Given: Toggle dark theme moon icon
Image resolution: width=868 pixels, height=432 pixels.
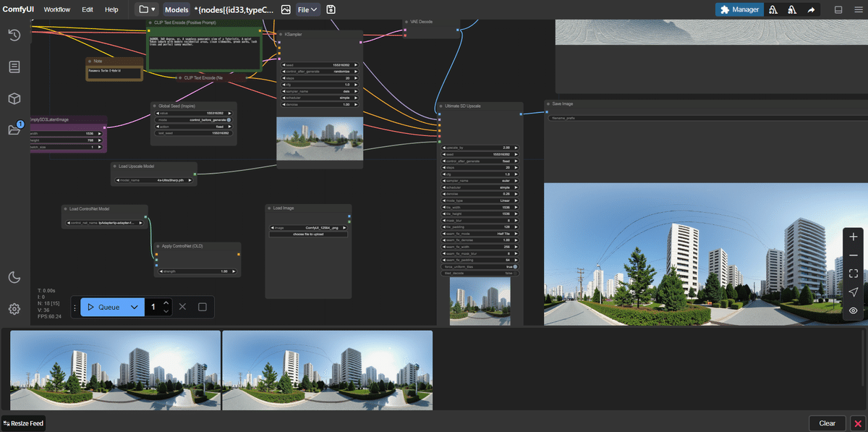Looking at the screenshot, I should (14, 277).
